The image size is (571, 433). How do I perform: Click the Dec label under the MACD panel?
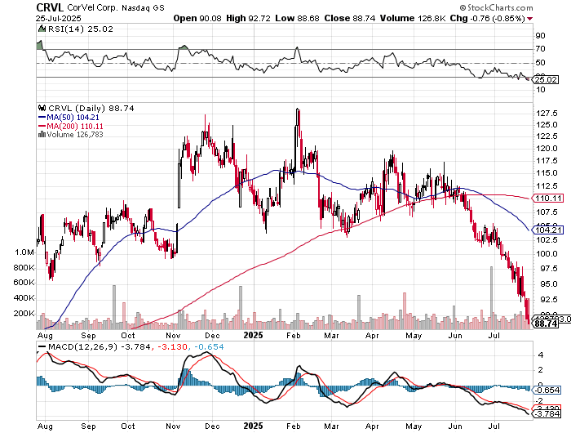point(212,426)
